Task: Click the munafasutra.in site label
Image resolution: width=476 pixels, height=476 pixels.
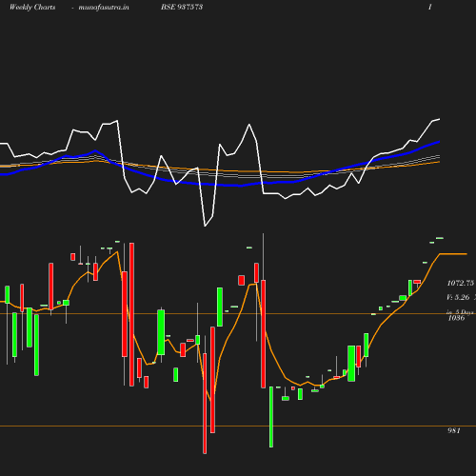Action: point(104,8)
